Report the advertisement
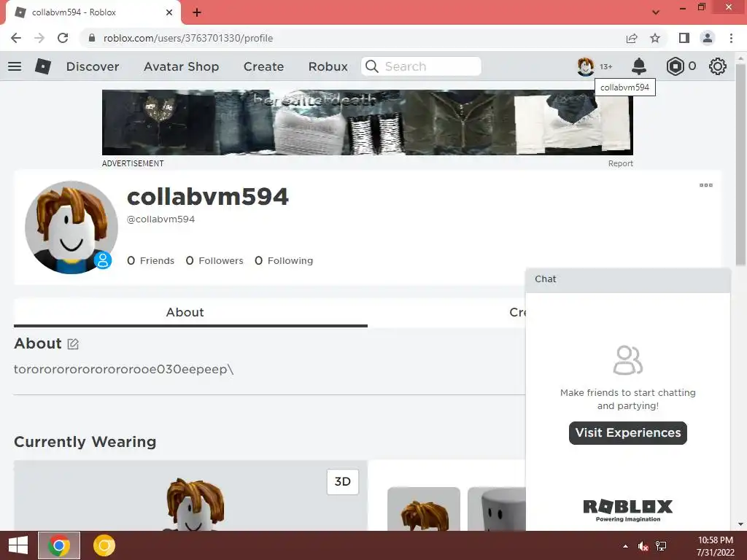 [x=620, y=163]
